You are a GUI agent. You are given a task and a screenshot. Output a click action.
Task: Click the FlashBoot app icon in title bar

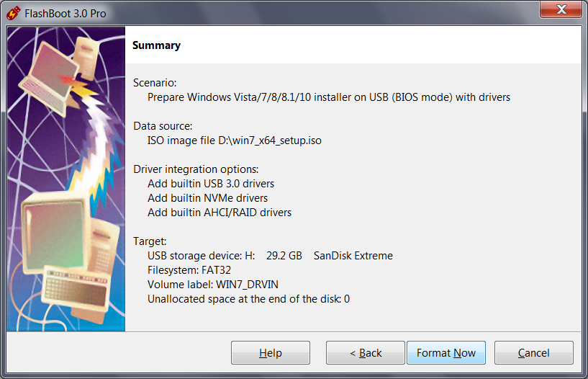tap(14, 14)
